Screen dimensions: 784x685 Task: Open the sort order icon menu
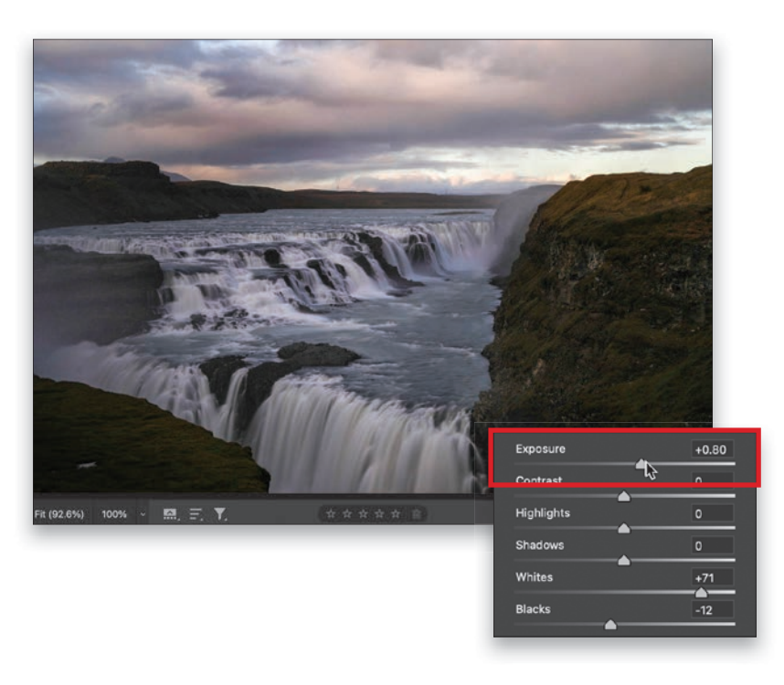click(196, 514)
